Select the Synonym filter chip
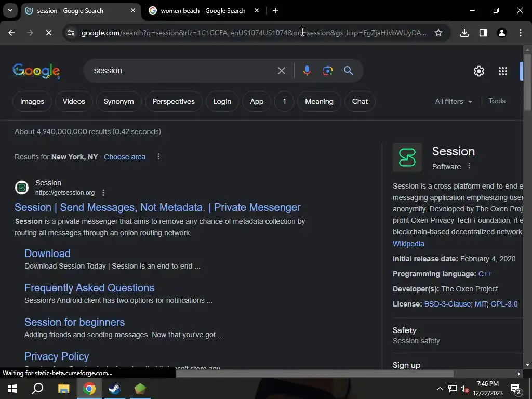 (x=118, y=101)
